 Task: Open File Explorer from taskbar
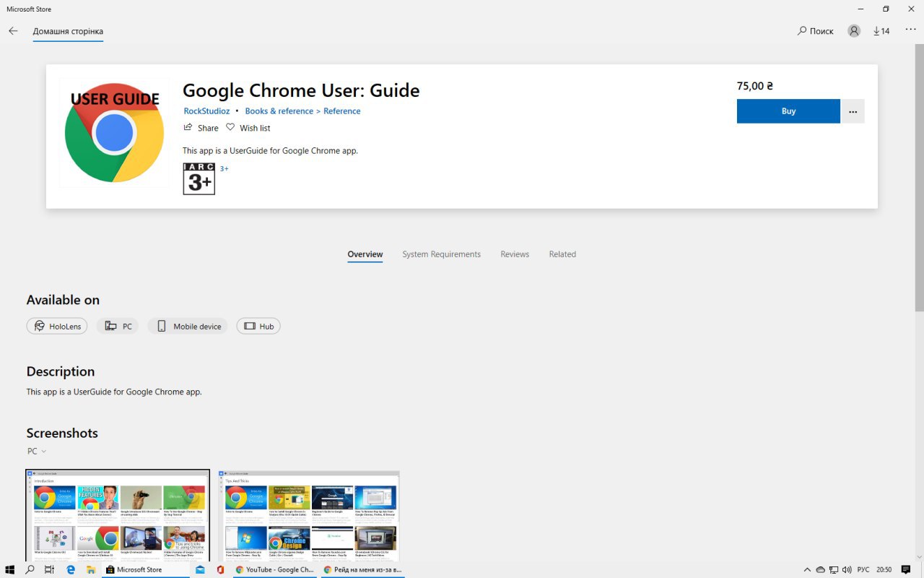91,569
